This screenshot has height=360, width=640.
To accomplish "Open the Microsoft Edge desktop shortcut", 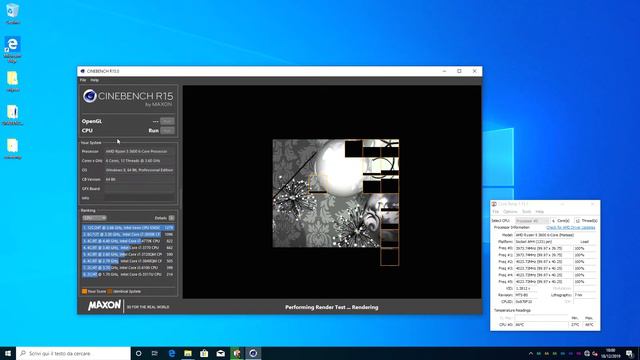I will tap(13, 49).
